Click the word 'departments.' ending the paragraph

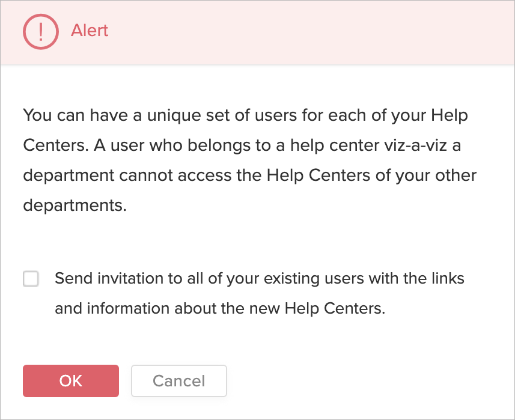(75, 205)
